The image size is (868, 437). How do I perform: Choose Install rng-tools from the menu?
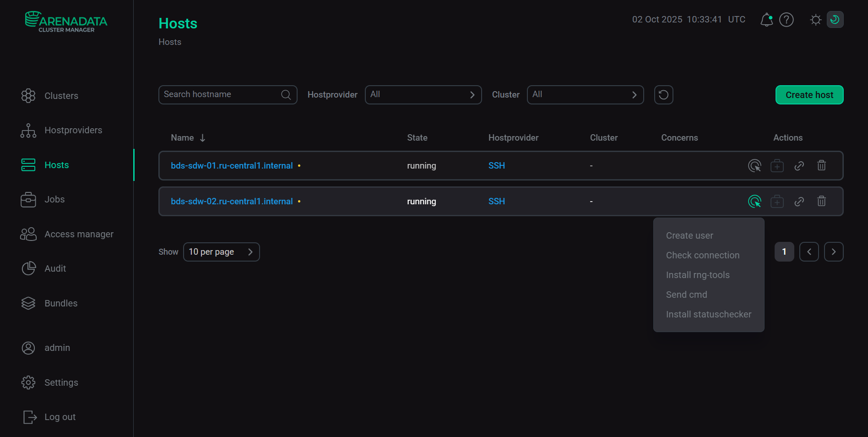coord(698,275)
